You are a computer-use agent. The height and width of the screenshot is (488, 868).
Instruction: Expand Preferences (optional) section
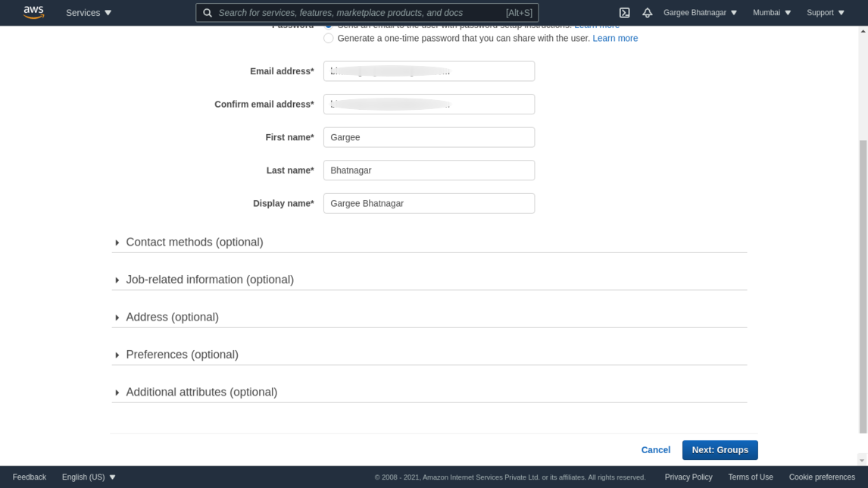[182, 355]
